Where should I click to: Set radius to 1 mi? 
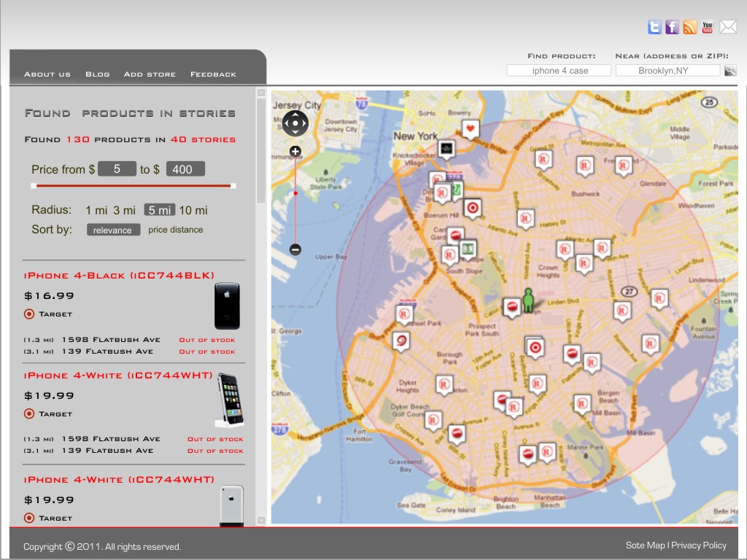tap(96, 210)
